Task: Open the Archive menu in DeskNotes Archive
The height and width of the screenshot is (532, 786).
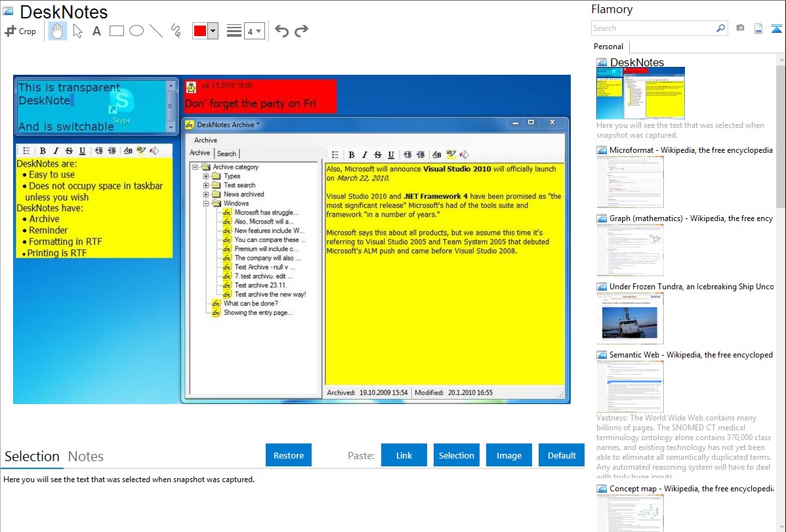Action: tap(205, 140)
